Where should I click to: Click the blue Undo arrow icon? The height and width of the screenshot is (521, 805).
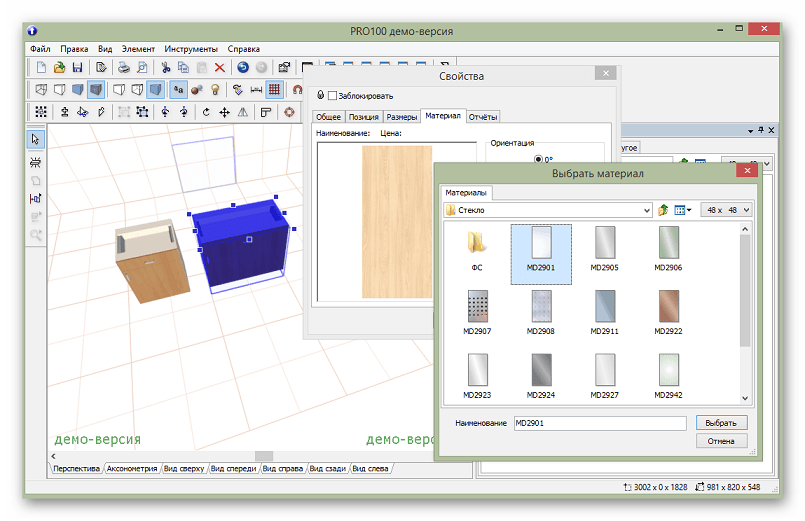(243, 68)
